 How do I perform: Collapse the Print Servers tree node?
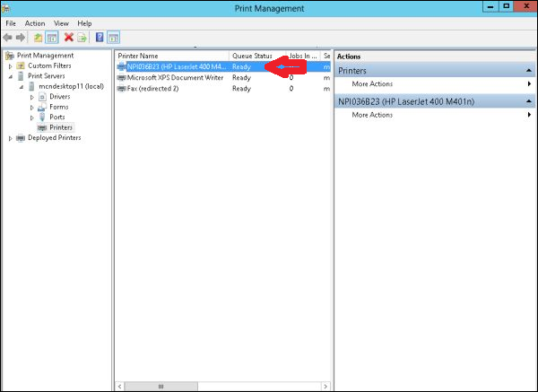point(11,76)
